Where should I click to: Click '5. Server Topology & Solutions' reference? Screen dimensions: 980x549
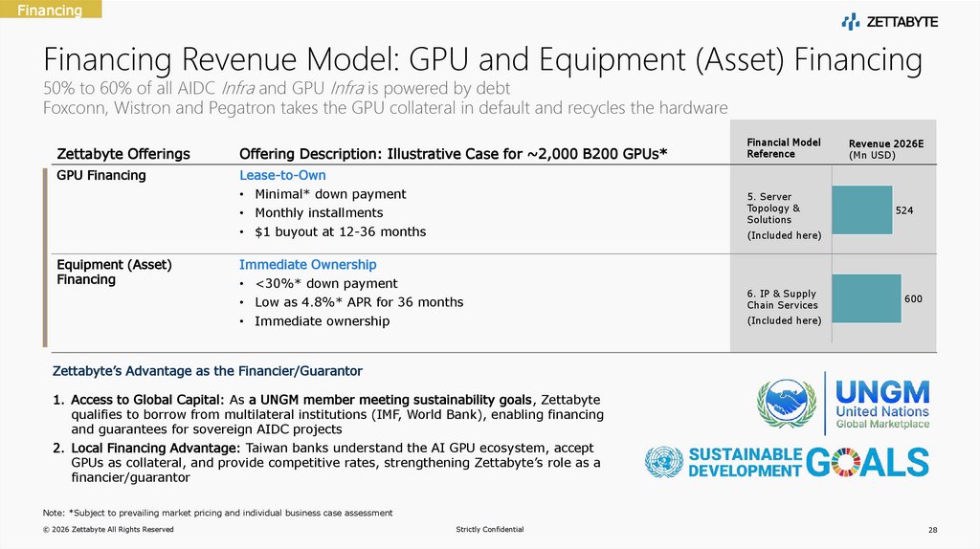[x=773, y=208]
